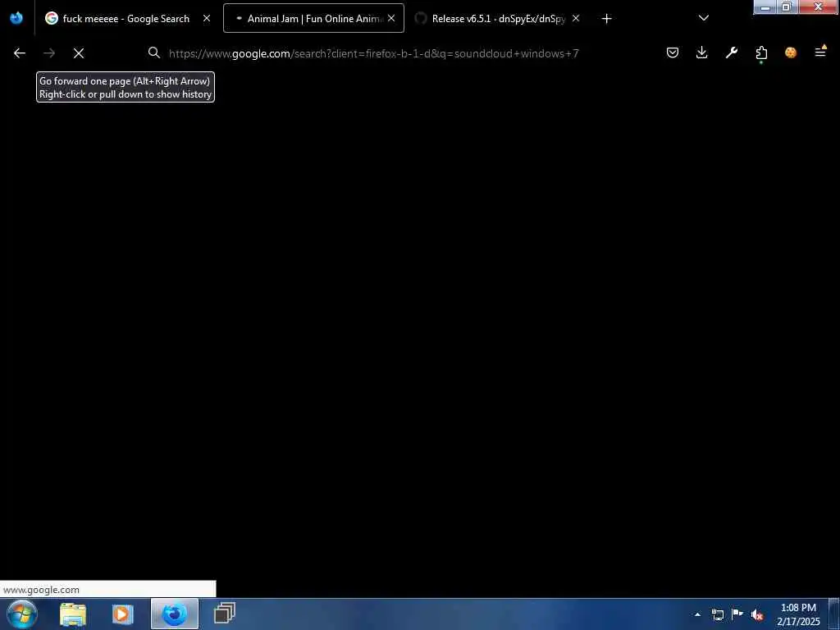
Task: Switch to the dnSpyEx Release tab
Action: 498,19
